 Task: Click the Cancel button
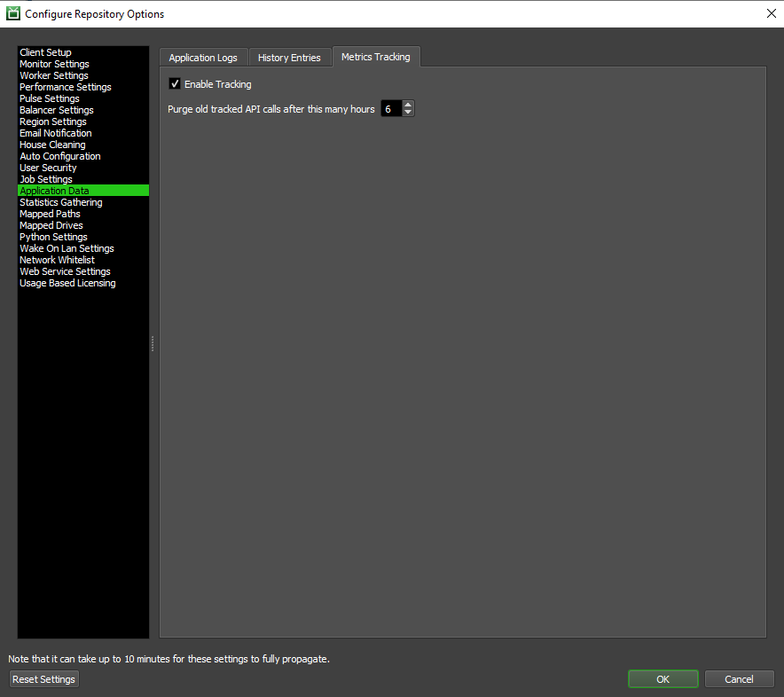739,679
